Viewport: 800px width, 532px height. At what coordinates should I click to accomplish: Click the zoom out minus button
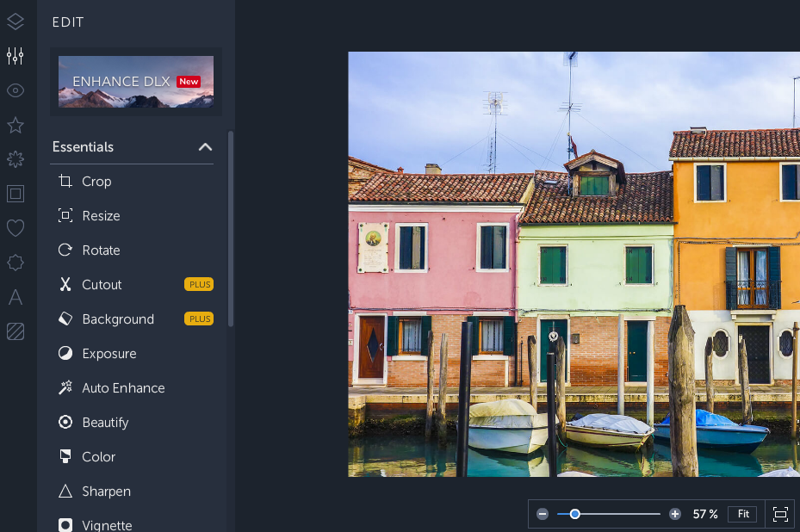point(543,514)
